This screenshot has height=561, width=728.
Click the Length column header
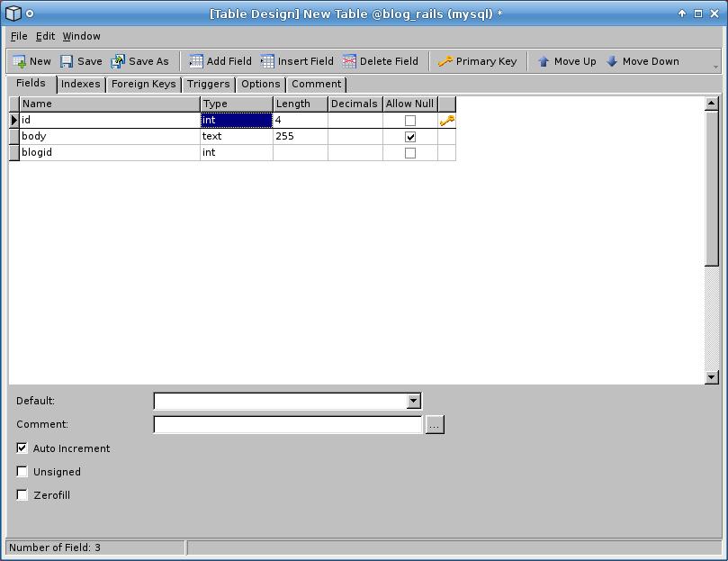point(301,104)
